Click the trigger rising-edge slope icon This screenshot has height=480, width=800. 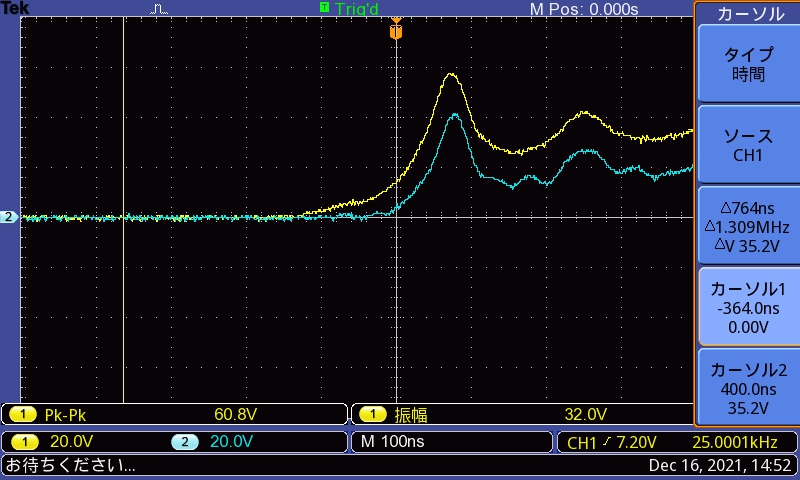tap(606, 442)
